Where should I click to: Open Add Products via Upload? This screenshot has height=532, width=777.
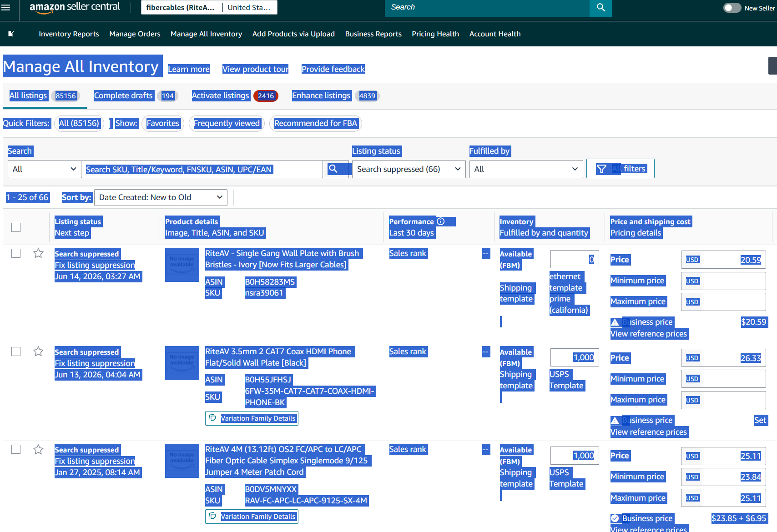(x=293, y=34)
